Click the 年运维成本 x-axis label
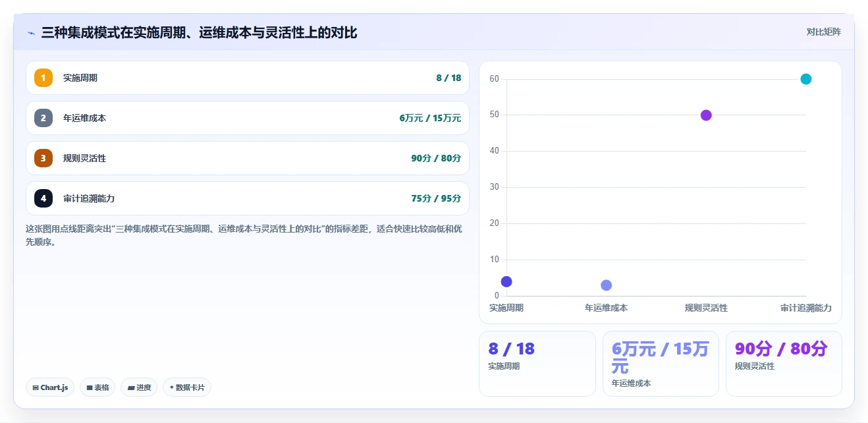This screenshot has height=423, width=868. [607, 308]
